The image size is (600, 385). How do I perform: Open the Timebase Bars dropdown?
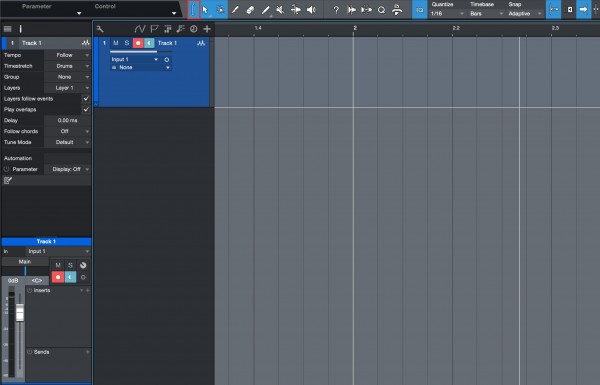(486, 13)
